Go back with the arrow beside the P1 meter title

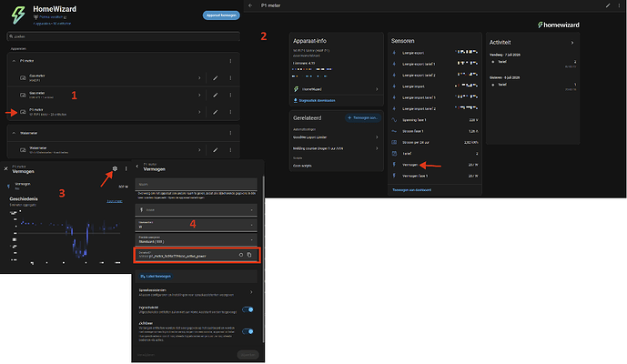(x=250, y=5)
